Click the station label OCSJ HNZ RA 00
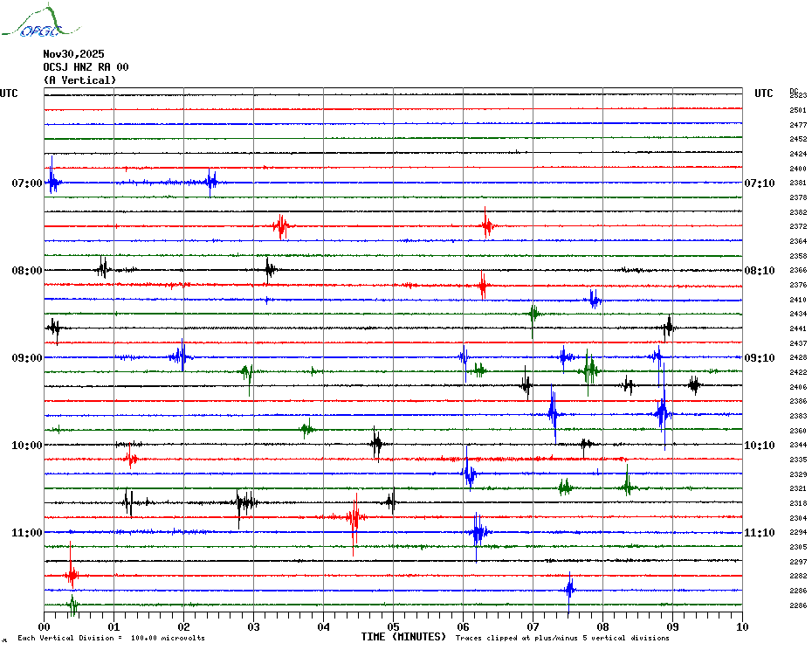The width and height of the screenshot is (812, 650). [86, 67]
